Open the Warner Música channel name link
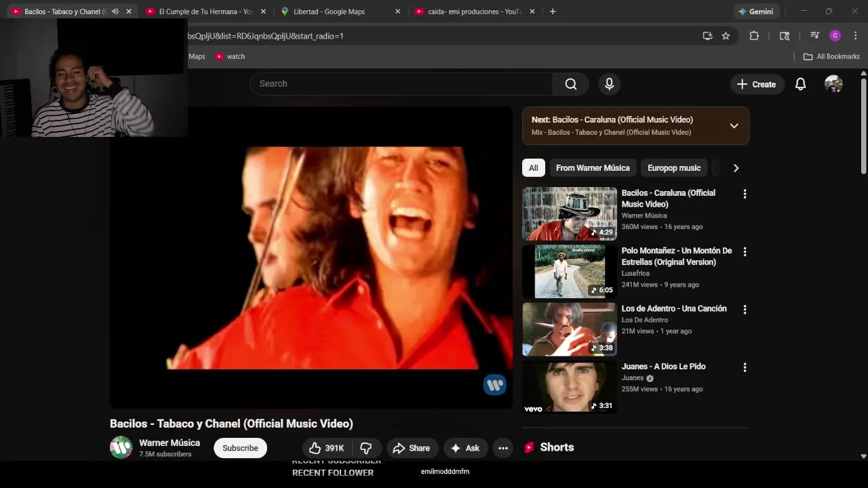868x488 pixels. [170, 443]
